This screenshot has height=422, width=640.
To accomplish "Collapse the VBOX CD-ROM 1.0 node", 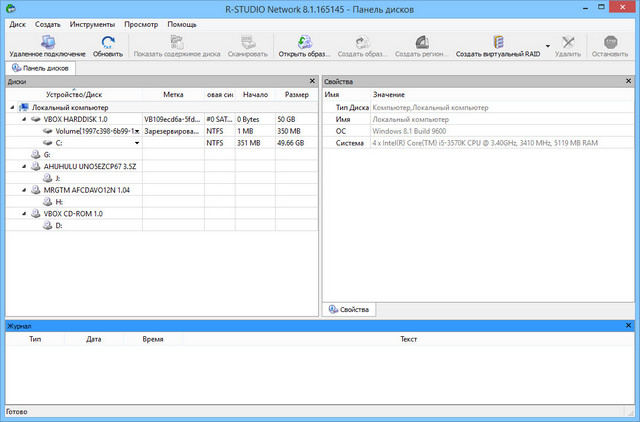I will [x=24, y=214].
